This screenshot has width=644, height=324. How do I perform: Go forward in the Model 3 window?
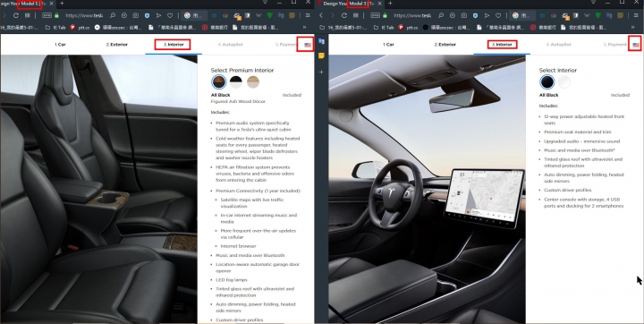(333, 15)
